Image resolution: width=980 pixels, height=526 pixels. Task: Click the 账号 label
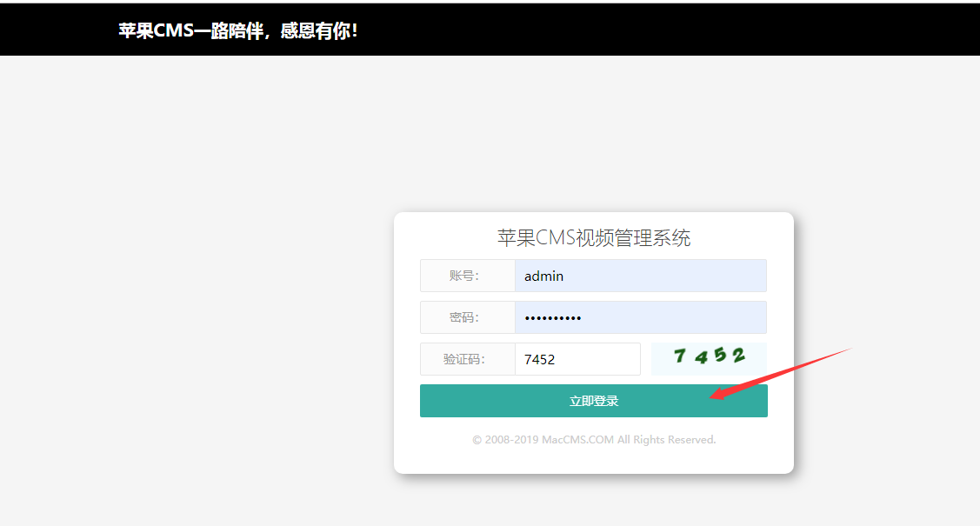click(463, 276)
